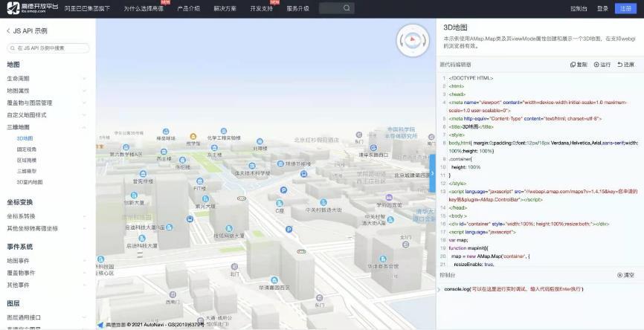Expand the 地图属性 section
This screenshot has height=330, width=644.
pos(46,91)
